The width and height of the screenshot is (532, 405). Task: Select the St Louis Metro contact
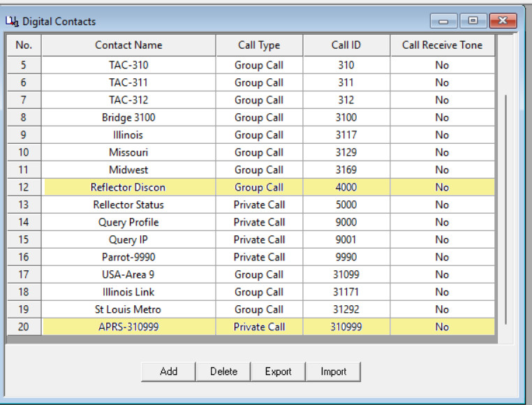[128, 309]
